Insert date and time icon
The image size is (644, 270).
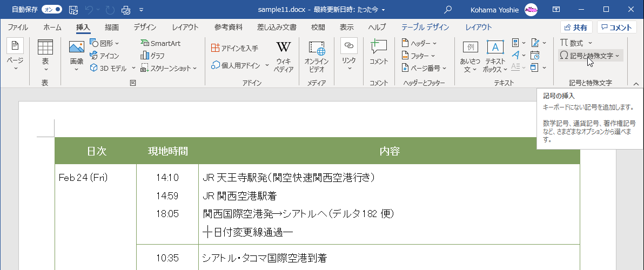pos(535,55)
